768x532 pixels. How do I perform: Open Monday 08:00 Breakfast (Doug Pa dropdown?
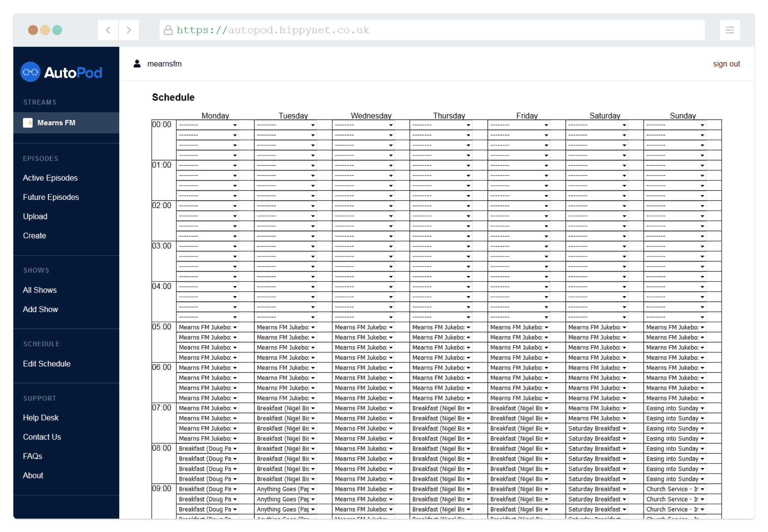tap(208, 449)
